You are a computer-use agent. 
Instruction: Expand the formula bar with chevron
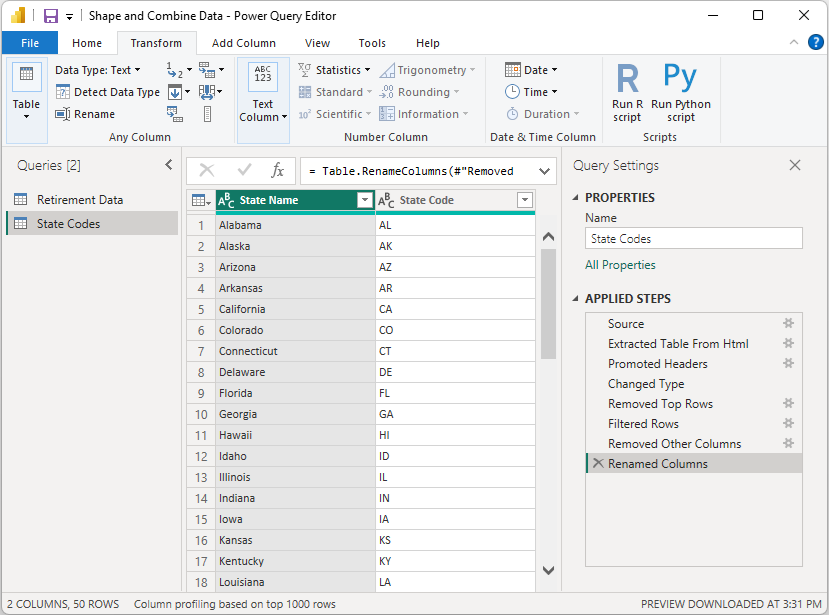(545, 171)
